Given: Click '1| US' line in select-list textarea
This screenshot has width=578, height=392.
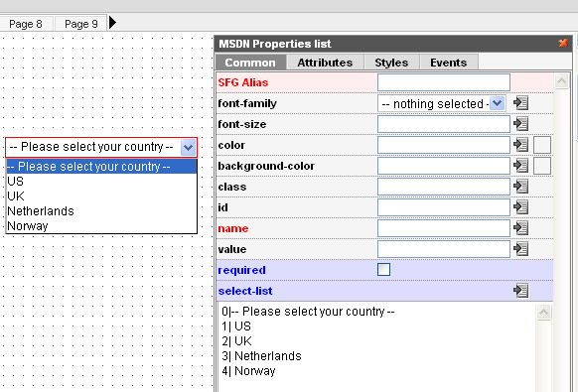Looking at the screenshot, I should (x=236, y=327).
